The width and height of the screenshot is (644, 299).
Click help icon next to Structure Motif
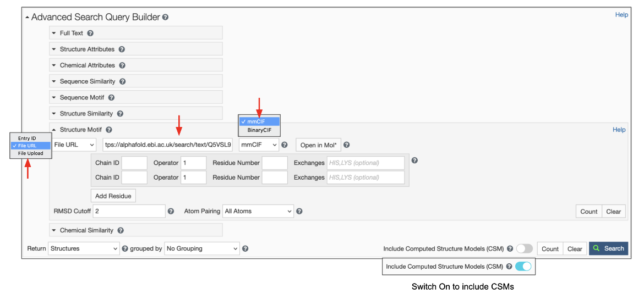tap(109, 130)
